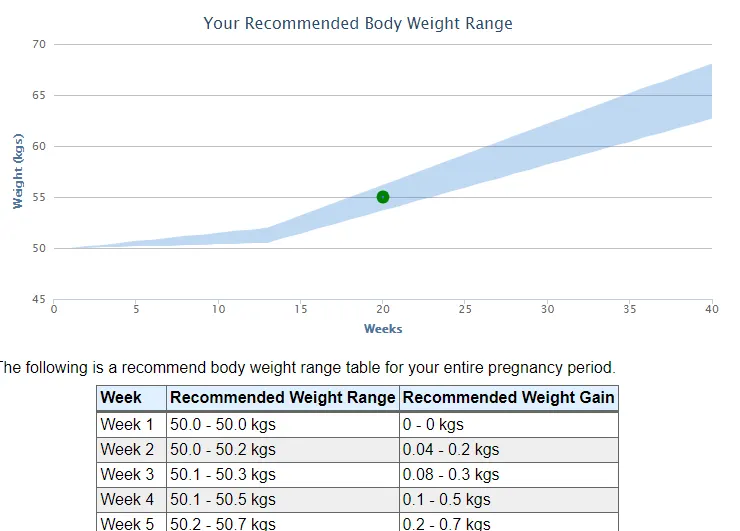Screen dimensions: 740x531
Task: Select the 'Week' table column header
Action: pyautogui.click(x=121, y=398)
